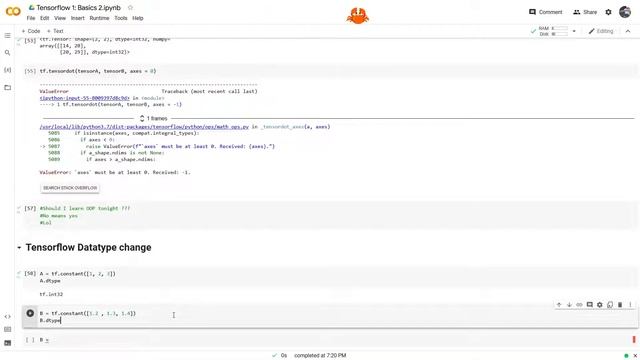Image resolution: width=640 pixels, height=360 pixels.
Task: Share the notebook
Action: click(585, 12)
